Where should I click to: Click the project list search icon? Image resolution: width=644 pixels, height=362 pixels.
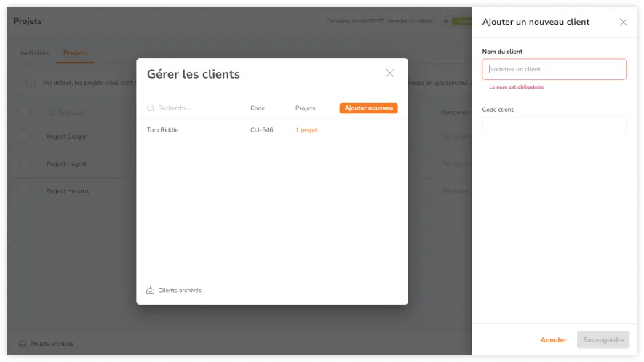click(x=50, y=113)
